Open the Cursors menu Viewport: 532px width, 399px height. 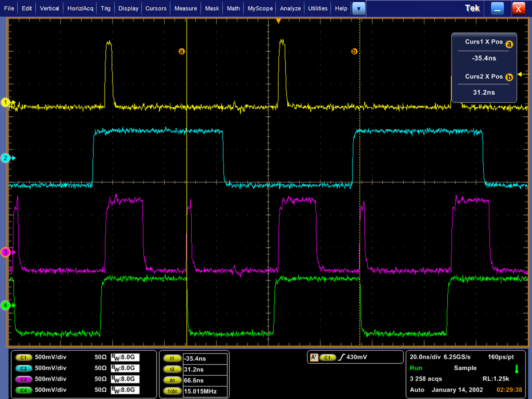pyautogui.click(x=156, y=8)
